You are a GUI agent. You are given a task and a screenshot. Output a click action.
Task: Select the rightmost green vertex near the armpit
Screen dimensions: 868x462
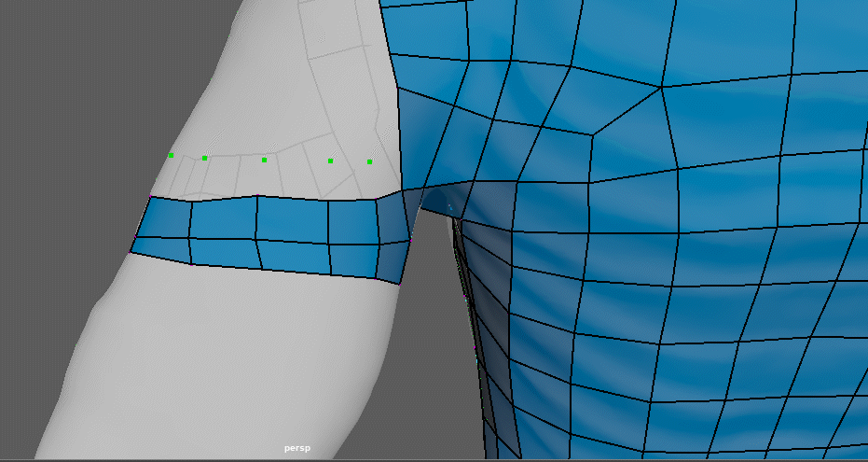tap(369, 161)
